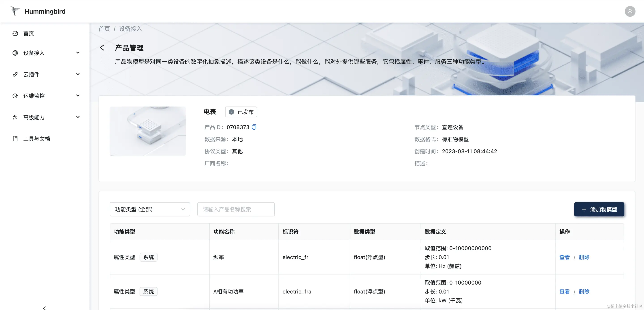This screenshot has height=310, width=644.
Task: Click the 添加物模型 button
Action: (x=599, y=209)
